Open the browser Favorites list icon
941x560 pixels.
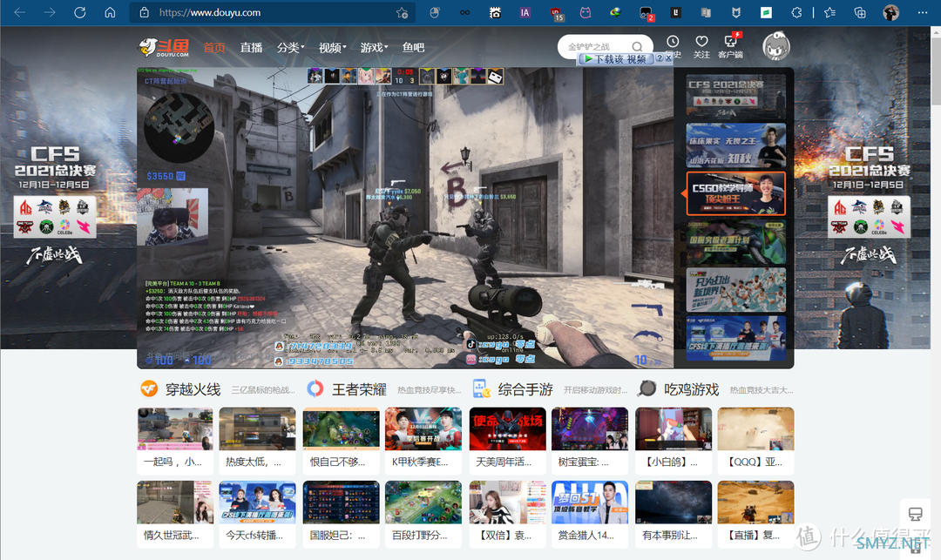(830, 12)
